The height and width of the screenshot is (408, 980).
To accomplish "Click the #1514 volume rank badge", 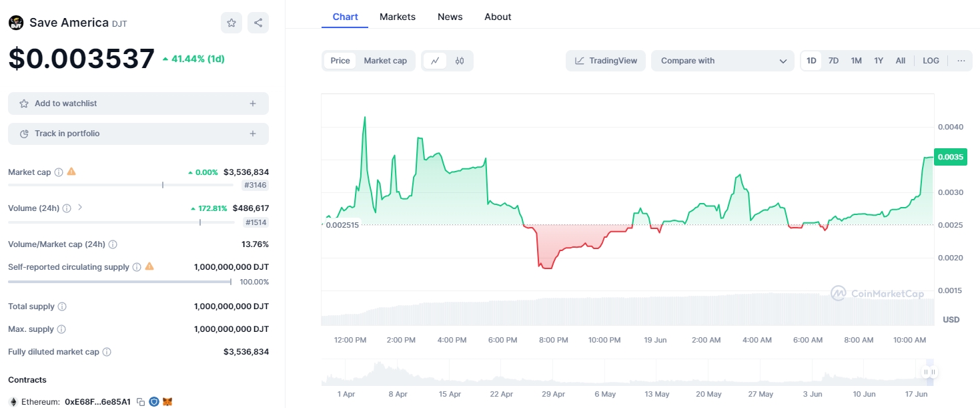I will 256,222.
